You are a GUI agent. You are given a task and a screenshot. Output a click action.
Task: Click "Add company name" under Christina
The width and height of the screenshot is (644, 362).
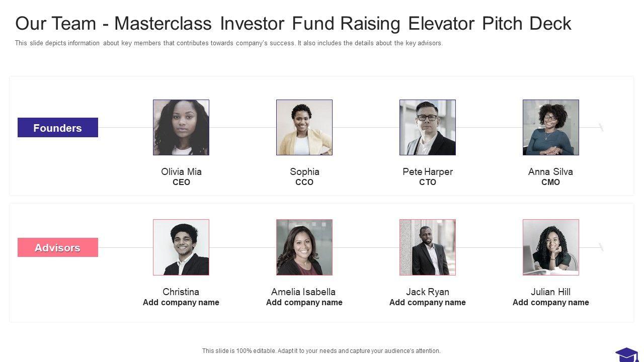pyautogui.click(x=181, y=303)
